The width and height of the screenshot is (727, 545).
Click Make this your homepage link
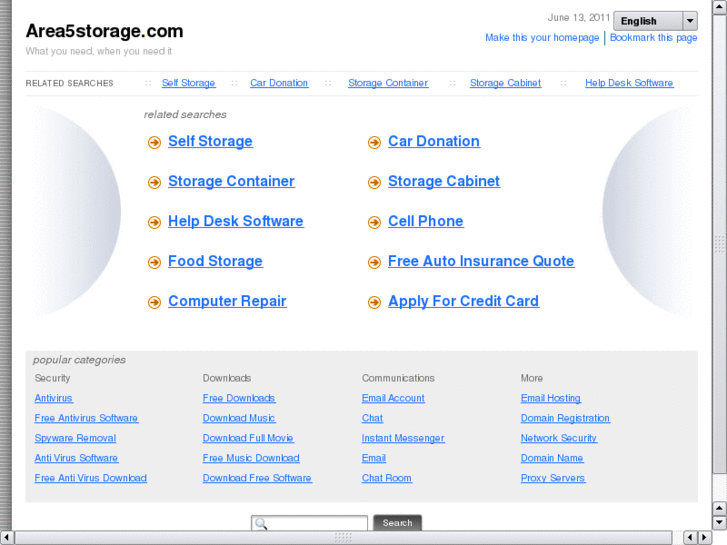(x=542, y=38)
